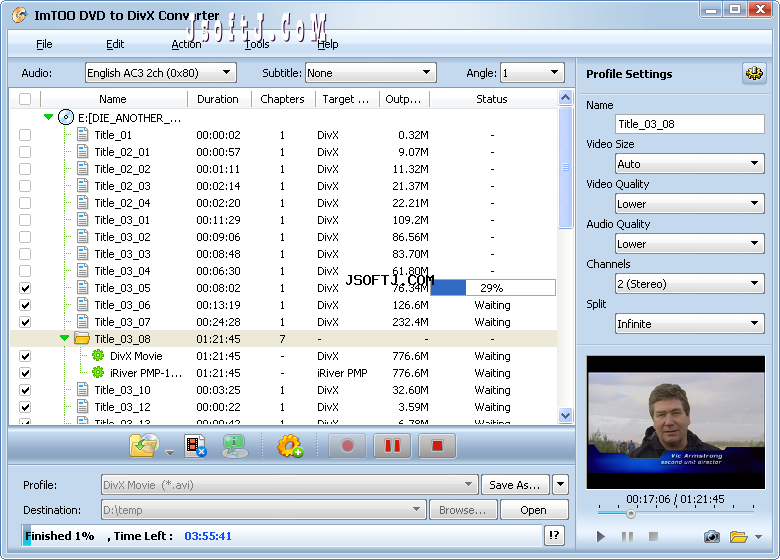
Task: Open the Audio Quality dropdown
Action: tap(689, 244)
